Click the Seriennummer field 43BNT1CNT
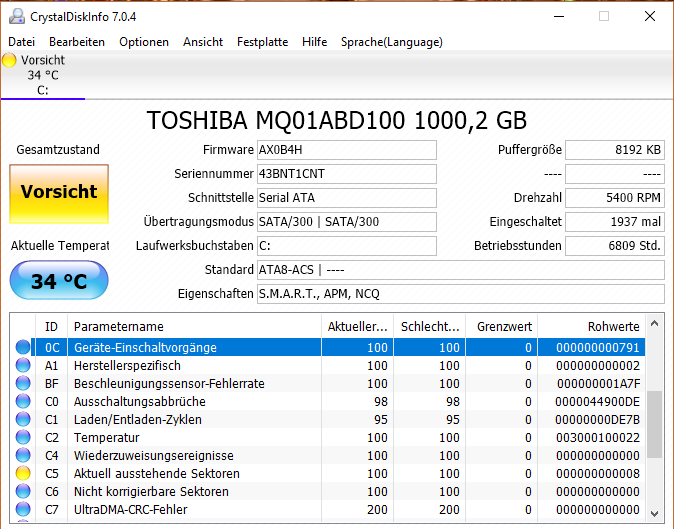 click(x=347, y=174)
